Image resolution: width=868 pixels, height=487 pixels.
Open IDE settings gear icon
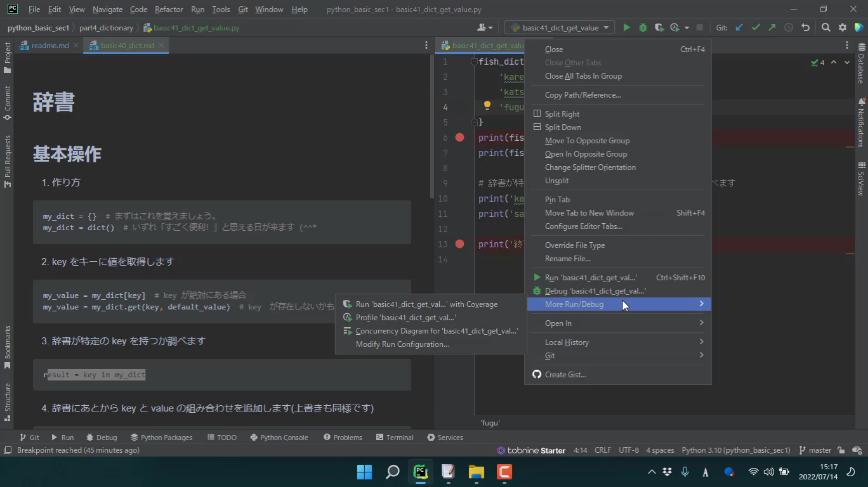(x=843, y=28)
